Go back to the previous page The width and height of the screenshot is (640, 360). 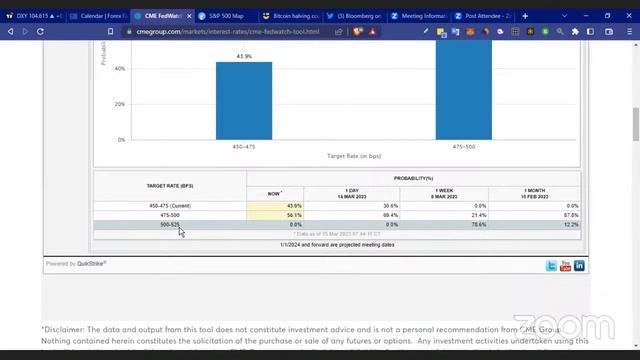11,31
